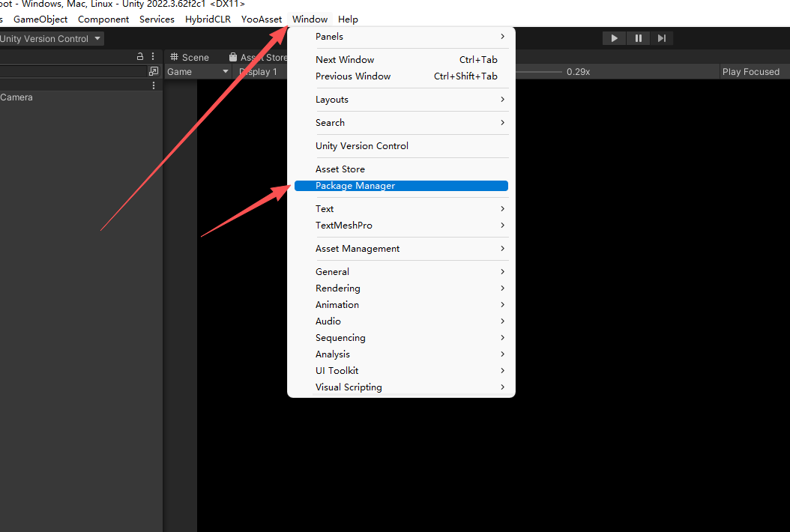Select Previous Window menu entry

pyautogui.click(x=401, y=76)
